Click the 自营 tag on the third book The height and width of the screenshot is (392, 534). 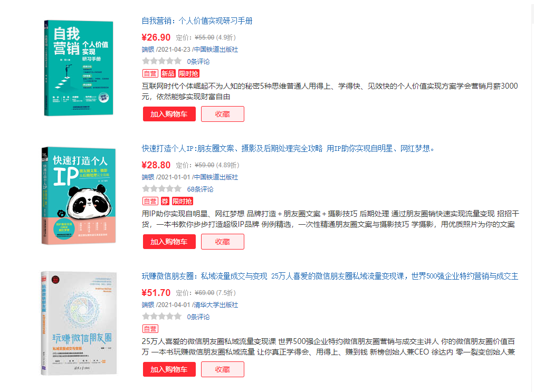pos(150,329)
